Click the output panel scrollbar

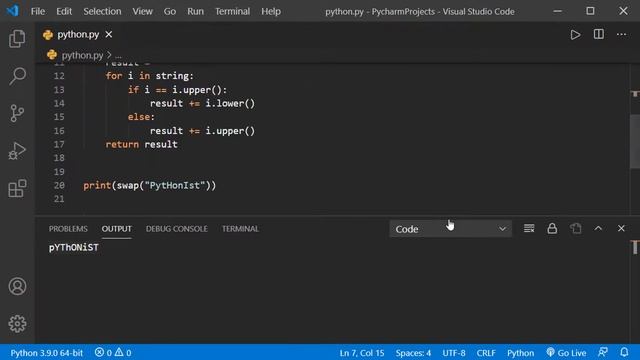pos(635,247)
